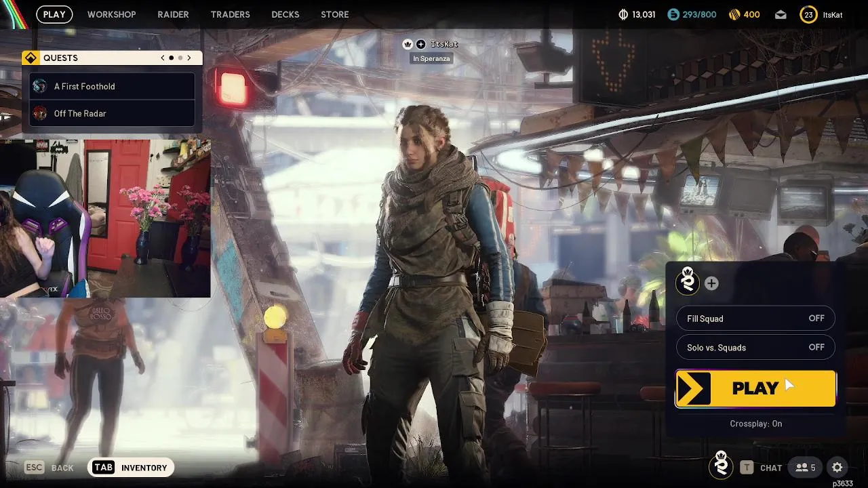The height and width of the screenshot is (488, 868).
Task: Click the ESC Back button
Action: click(49, 468)
